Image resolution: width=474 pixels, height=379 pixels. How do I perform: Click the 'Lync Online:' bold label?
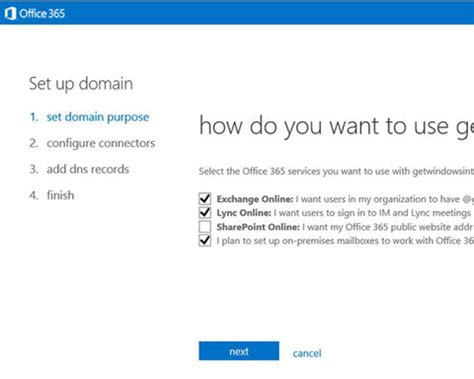(x=244, y=213)
